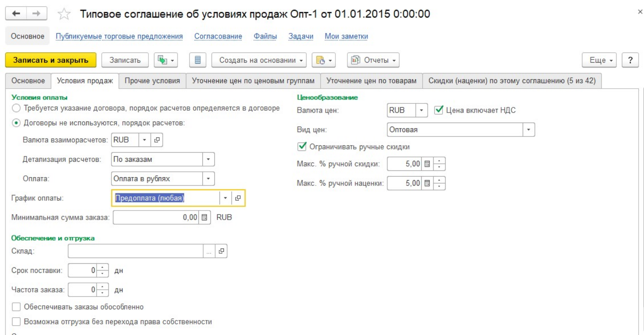Open calculator for minimum order amount
This screenshot has width=644, height=335.
[x=204, y=217]
